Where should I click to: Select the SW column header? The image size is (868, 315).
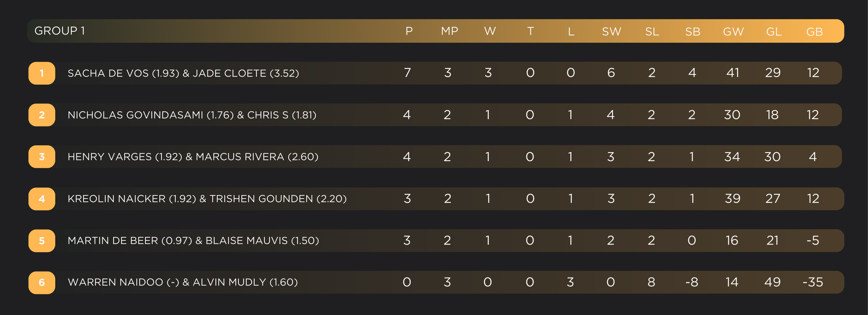[x=611, y=32]
